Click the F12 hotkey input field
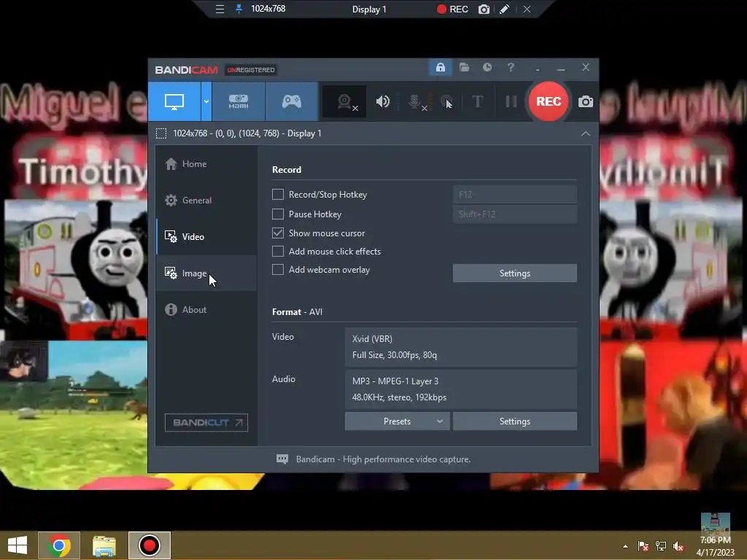 click(514, 194)
